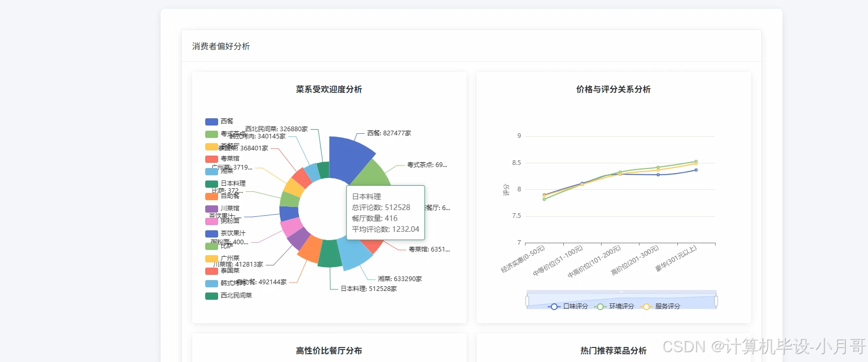Click the 自助餐: 492144家 label
The image size is (868, 362).
pos(261,282)
